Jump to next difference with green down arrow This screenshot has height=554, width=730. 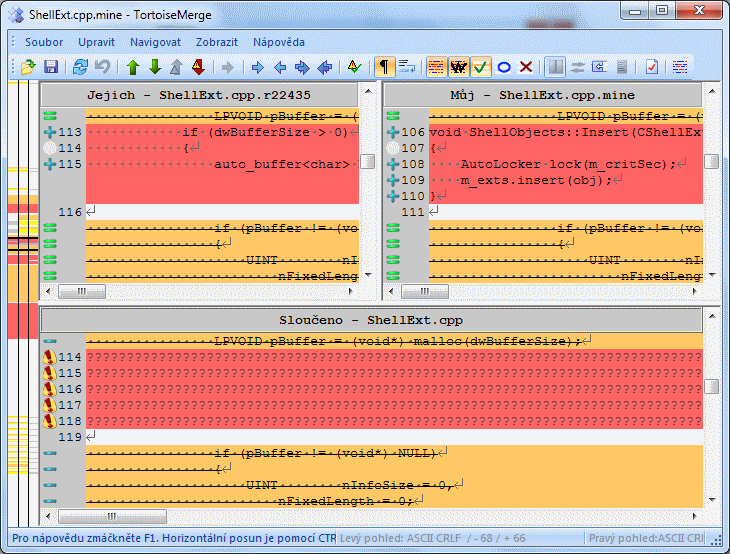155,67
